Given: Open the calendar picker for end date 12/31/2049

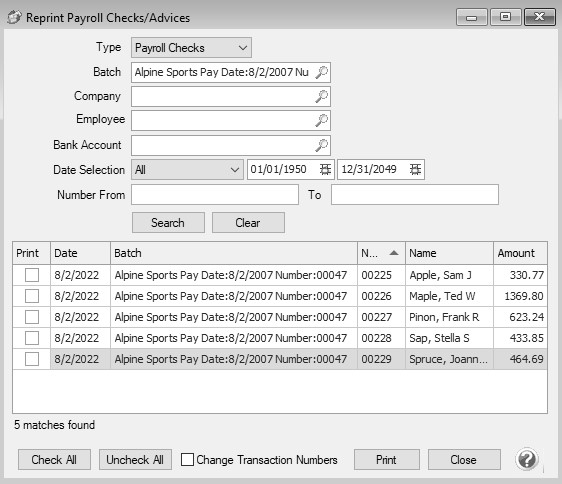Looking at the screenshot, I should coord(415,169).
